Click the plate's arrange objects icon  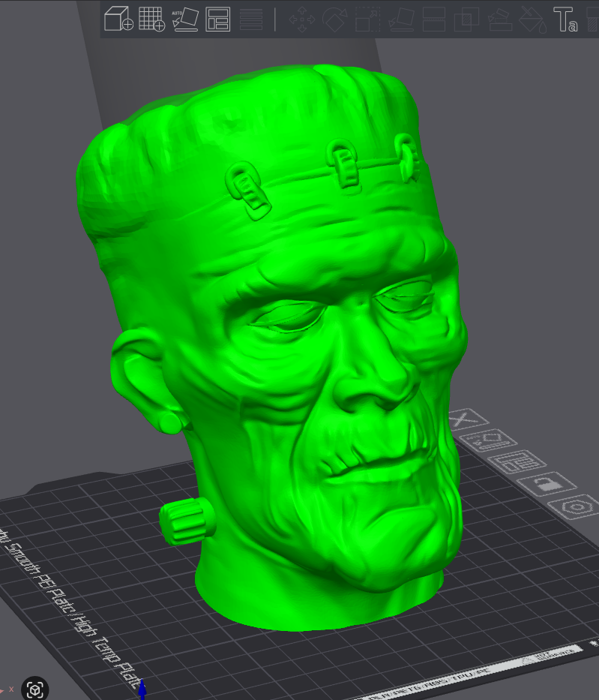[x=517, y=461]
